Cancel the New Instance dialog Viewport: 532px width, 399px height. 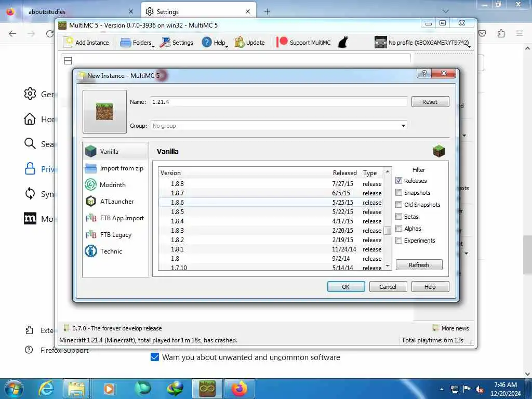click(388, 287)
